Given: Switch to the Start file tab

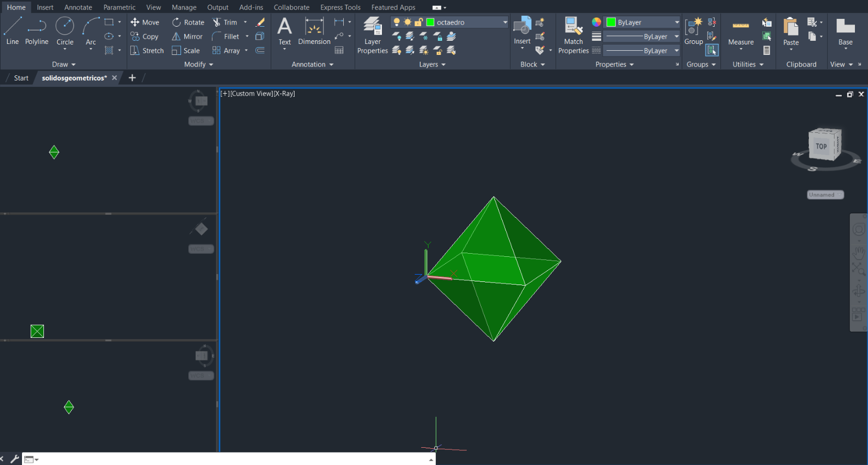Looking at the screenshot, I should [x=21, y=78].
